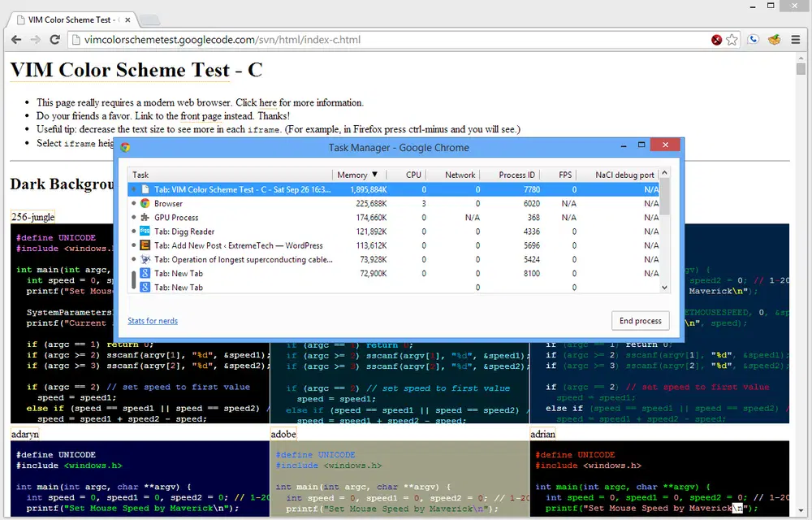Reload the page with the refresh icon
The image size is (812, 520).
pos(54,40)
